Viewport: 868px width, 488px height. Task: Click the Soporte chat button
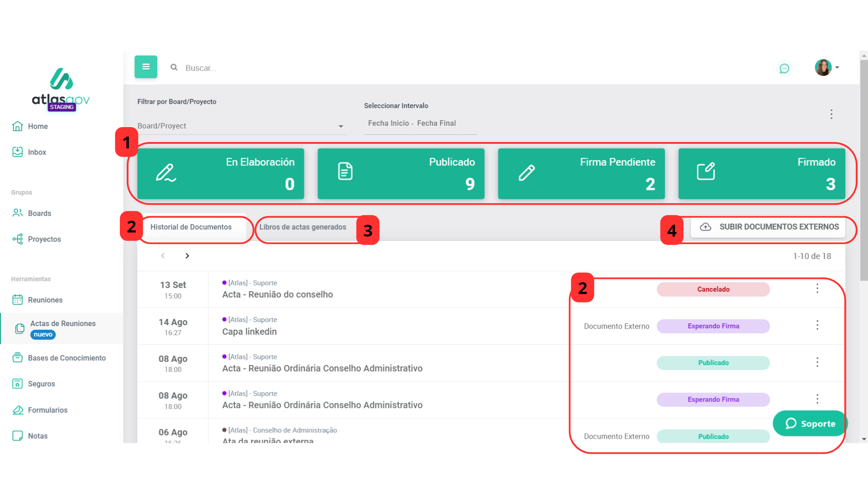tap(810, 423)
